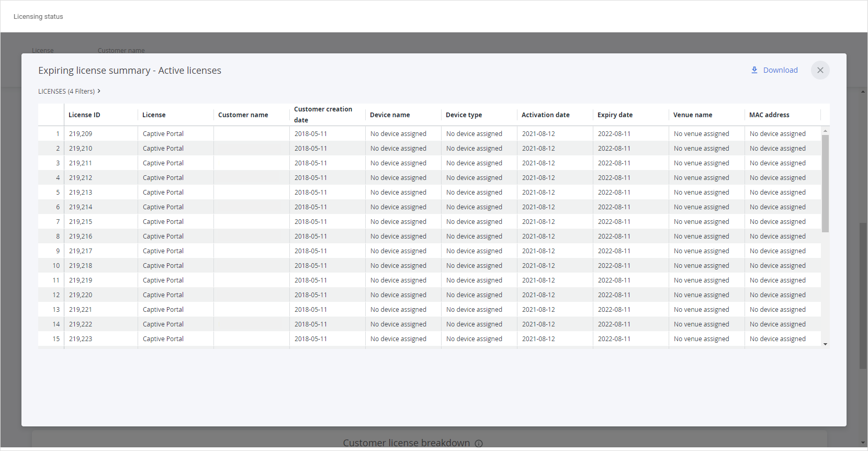Click the Download button

[774, 70]
